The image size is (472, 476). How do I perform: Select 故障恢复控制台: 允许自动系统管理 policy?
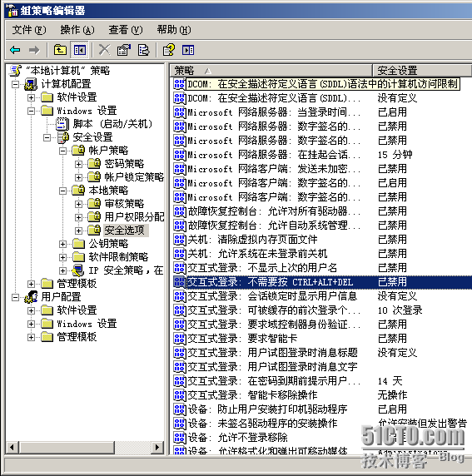[274, 226]
